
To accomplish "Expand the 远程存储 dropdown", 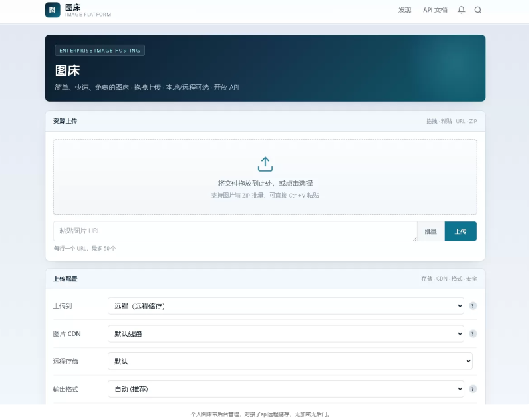I will pyautogui.click(x=290, y=361).
